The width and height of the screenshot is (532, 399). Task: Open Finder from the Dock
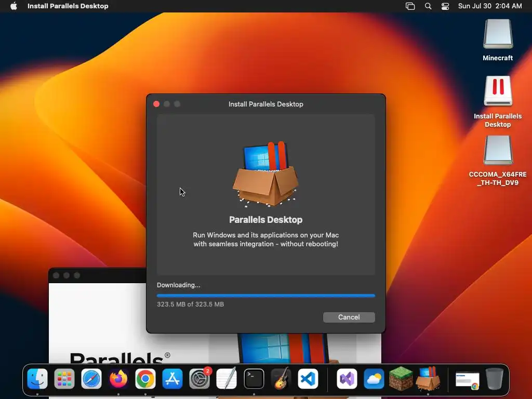point(37,379)
